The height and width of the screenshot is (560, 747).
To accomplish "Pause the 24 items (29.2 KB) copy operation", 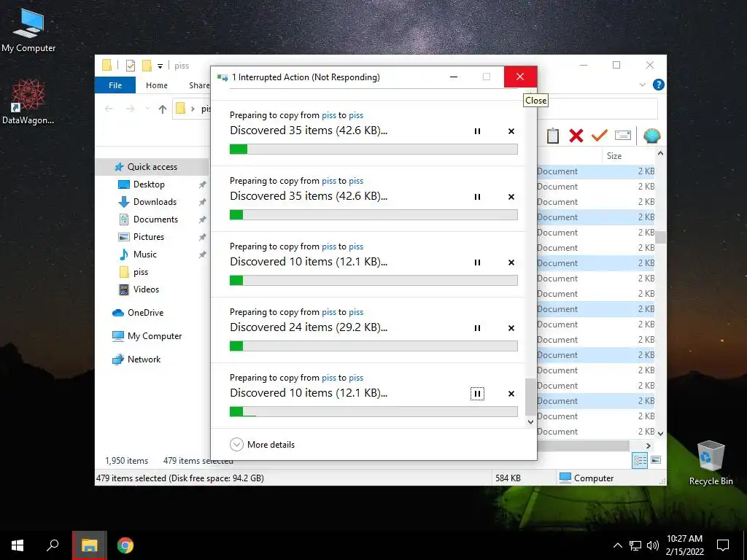I will pyautogui.click(x=477, y=328).
